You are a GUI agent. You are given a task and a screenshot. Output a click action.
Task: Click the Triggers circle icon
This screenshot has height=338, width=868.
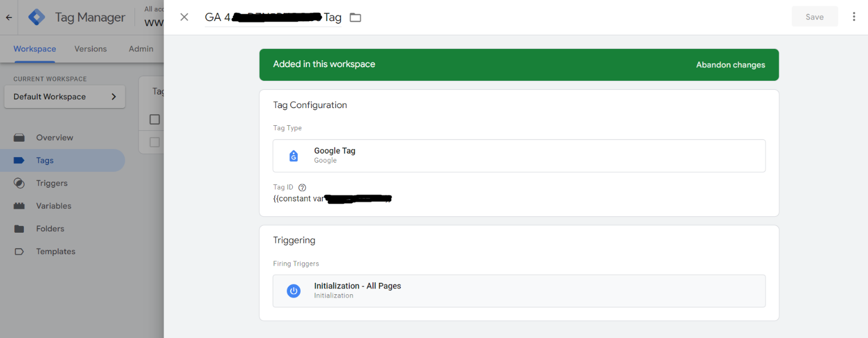coord(19,183)
